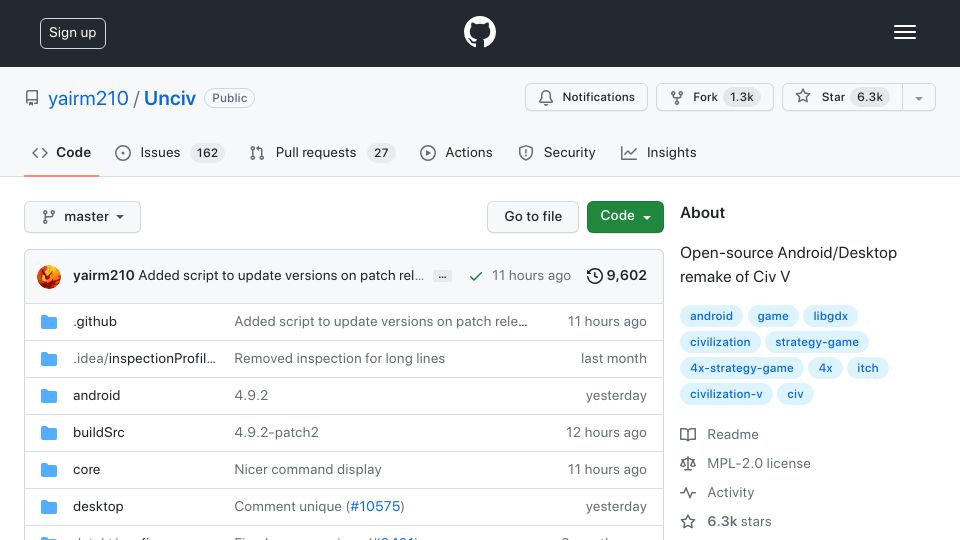Click the .github folder icon
Screen dimensions: 960x540
pos(49,321)
